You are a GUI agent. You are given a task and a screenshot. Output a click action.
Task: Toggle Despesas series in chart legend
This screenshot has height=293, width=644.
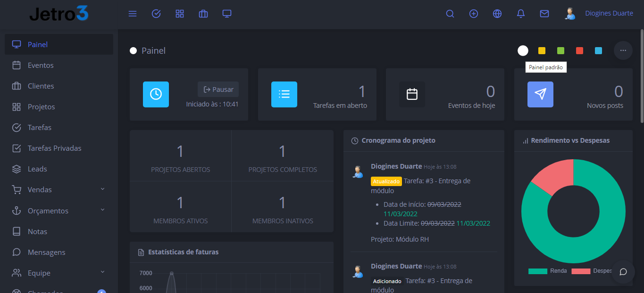click(x=591, y=271)
